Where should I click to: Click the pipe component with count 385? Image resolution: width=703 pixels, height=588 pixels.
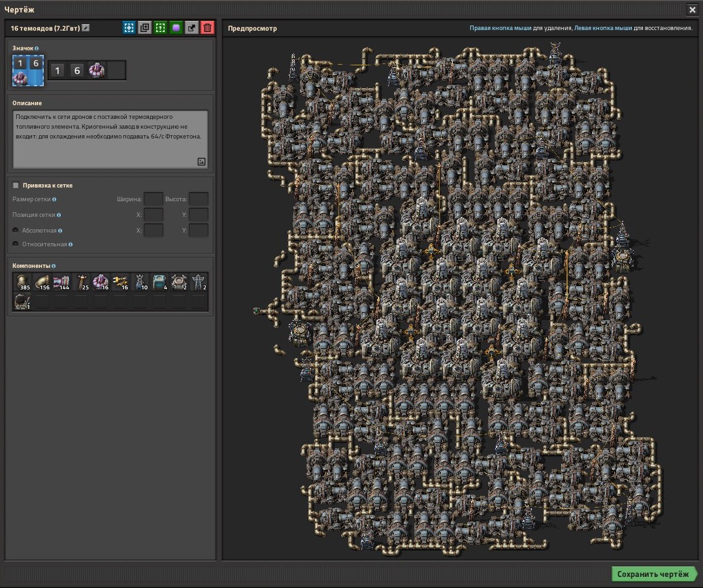coord(22,282)
